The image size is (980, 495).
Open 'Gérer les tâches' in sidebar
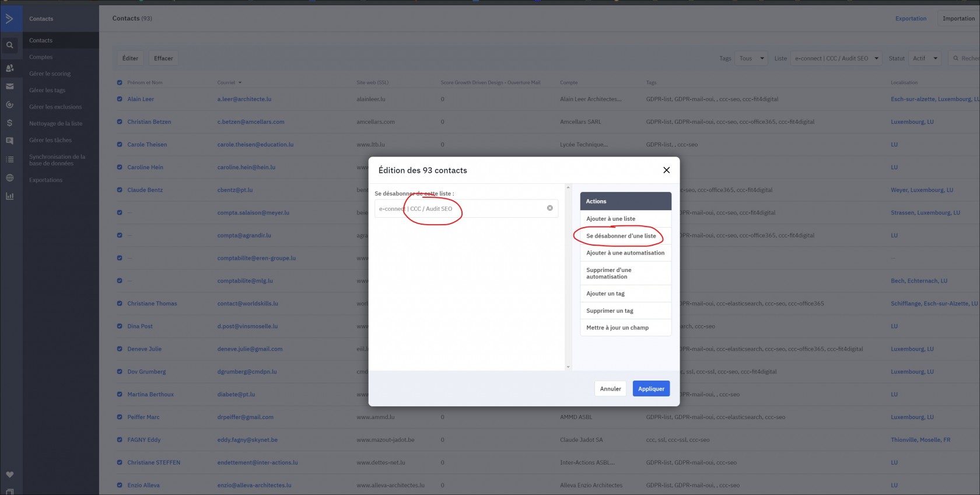click(x=50, y=140)
